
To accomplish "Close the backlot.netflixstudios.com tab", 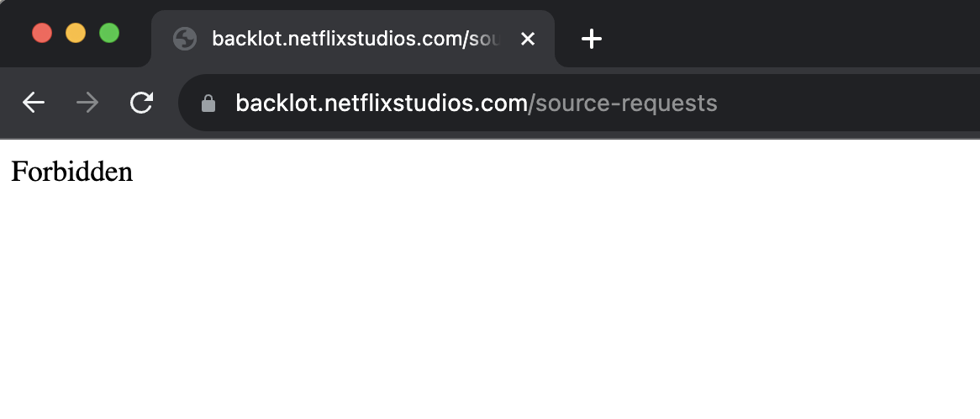I will [528, 39].
